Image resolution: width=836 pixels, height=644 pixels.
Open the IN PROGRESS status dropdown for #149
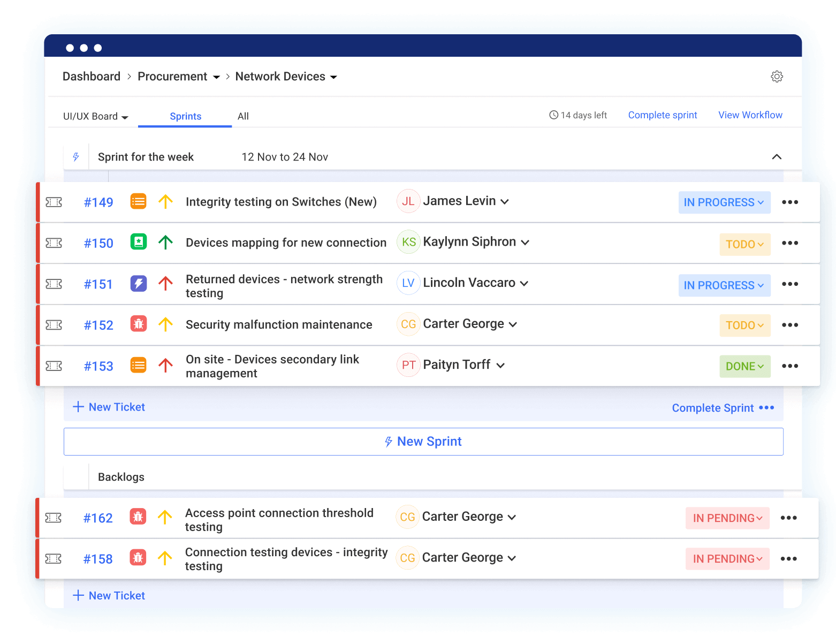click(724, 202)
